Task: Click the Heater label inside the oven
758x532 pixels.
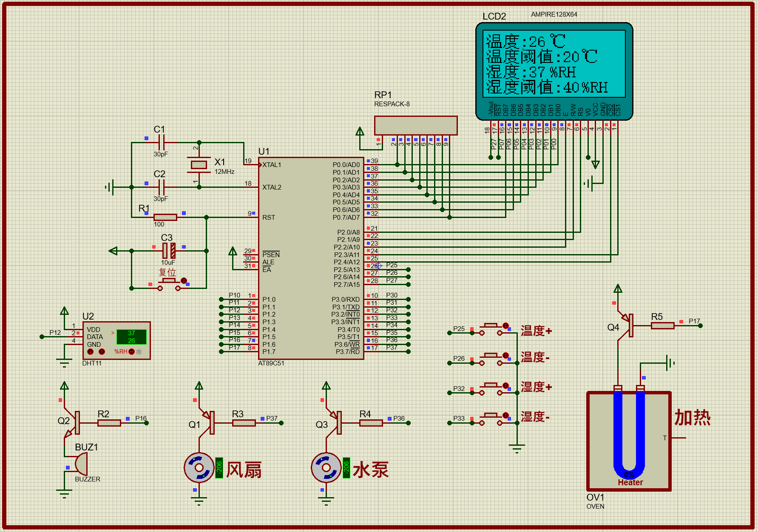Action: click(x=630, y=483)
